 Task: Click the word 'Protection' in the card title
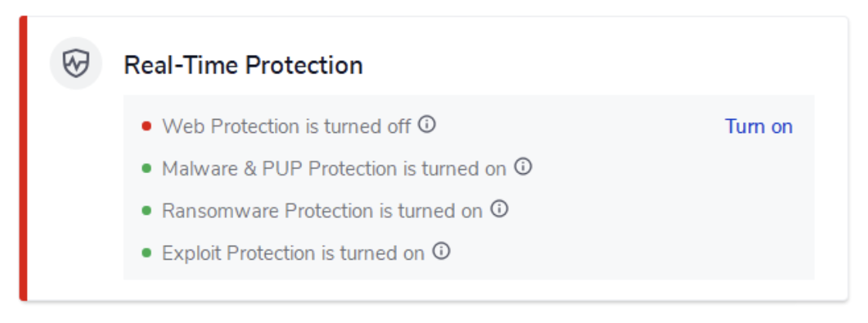coord(304,66)
